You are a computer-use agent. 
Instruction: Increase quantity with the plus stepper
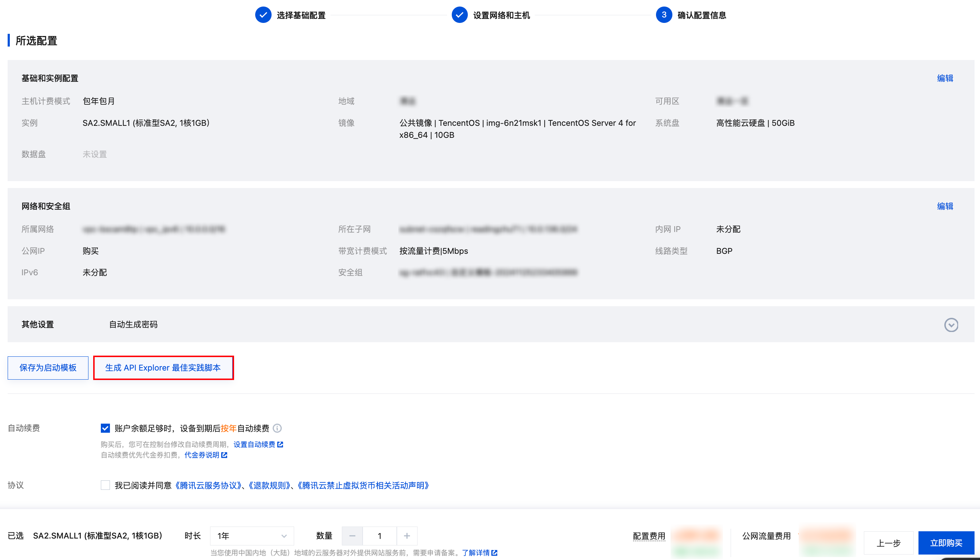(x=407, y=535)
